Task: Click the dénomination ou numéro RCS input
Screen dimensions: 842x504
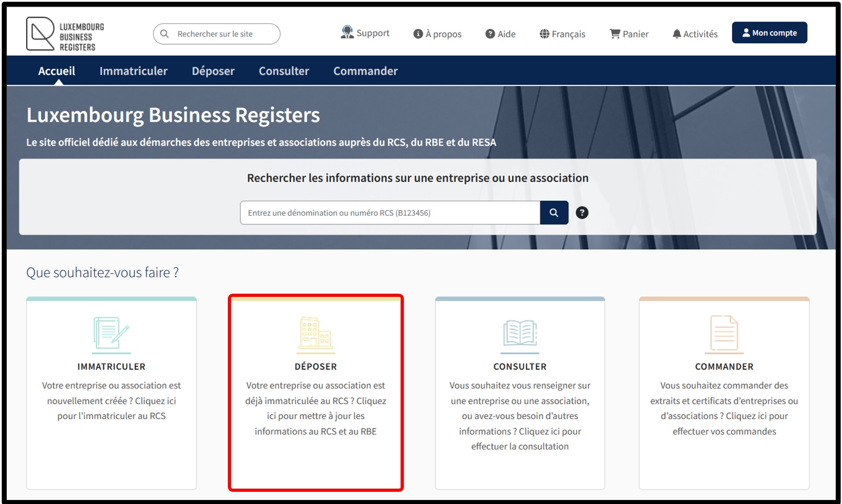Action: [390, 213]
